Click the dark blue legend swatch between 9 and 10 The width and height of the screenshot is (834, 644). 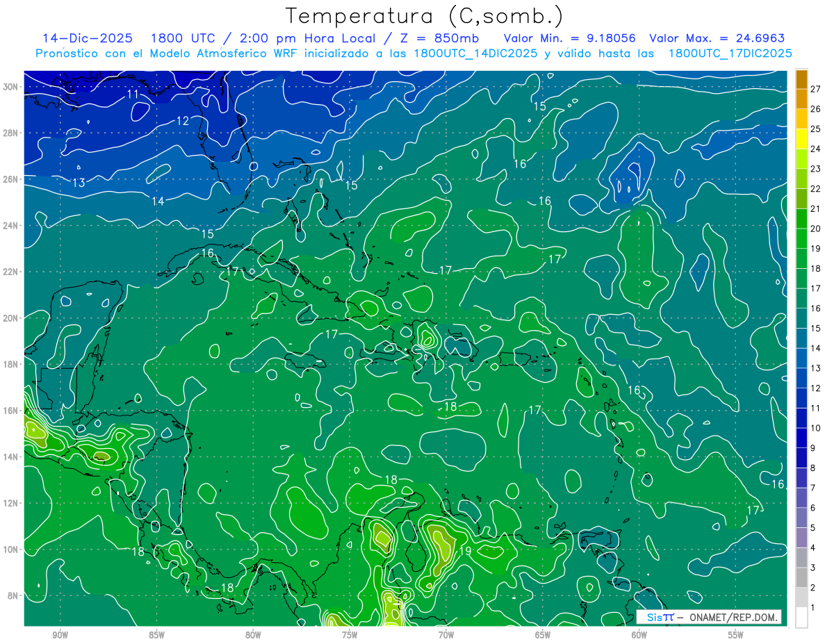click(801, 438)
